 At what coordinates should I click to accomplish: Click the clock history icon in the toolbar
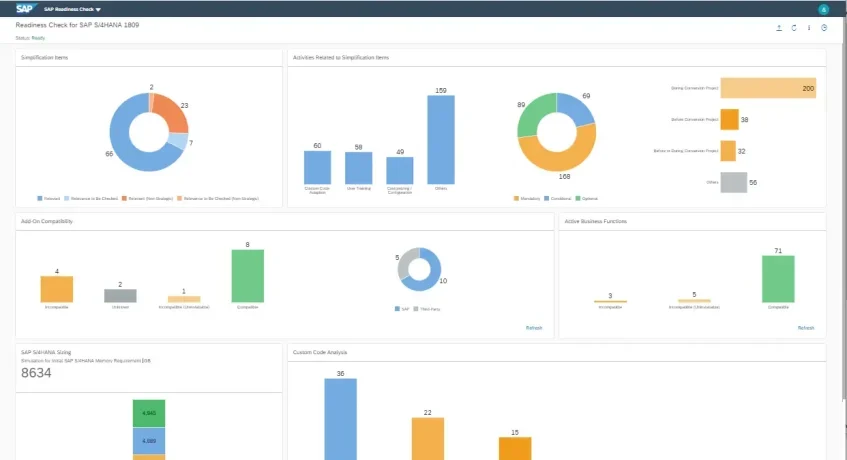point(824,28)
